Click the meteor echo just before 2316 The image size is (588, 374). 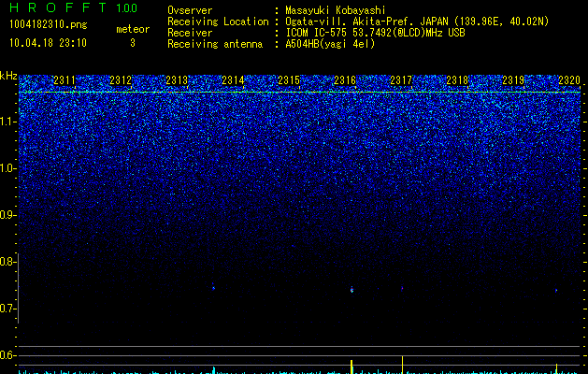pos(351,289)
